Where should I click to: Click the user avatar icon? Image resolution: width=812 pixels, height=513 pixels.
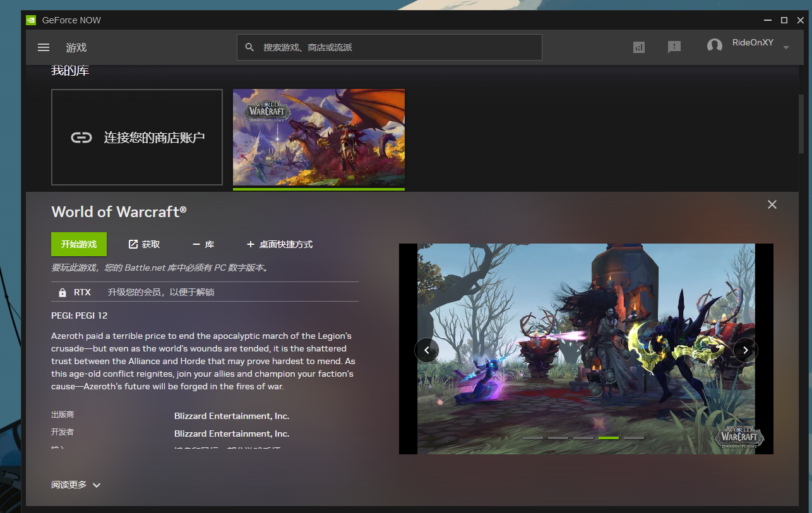point(715,45)
